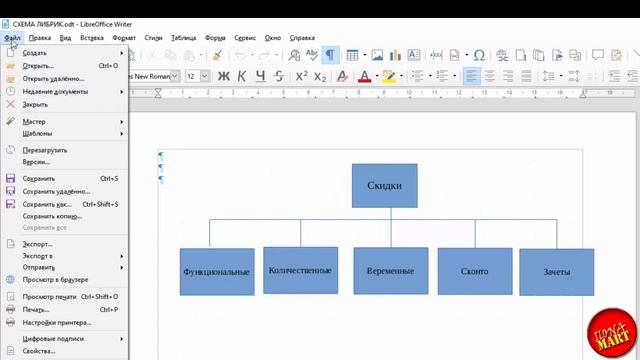Open font name dropdown (New Roman)
This screenshot has height=360, width=640.
175,76
